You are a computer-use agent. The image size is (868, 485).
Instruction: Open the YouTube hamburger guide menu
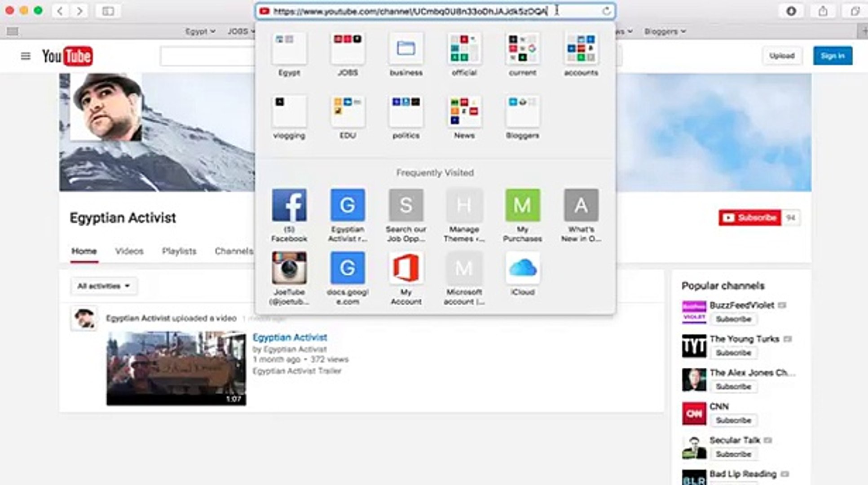pyautogui.click(x=26, y=56)
